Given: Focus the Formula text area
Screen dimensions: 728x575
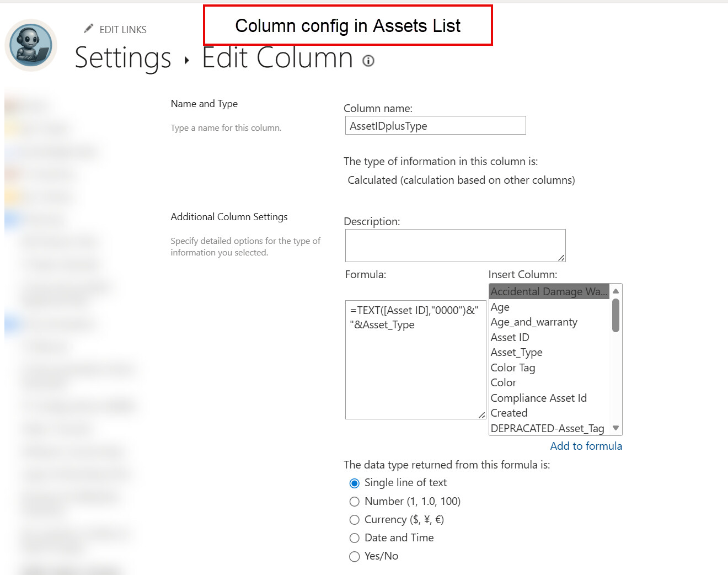Looking at the screenshot, I should coord(415,364).
